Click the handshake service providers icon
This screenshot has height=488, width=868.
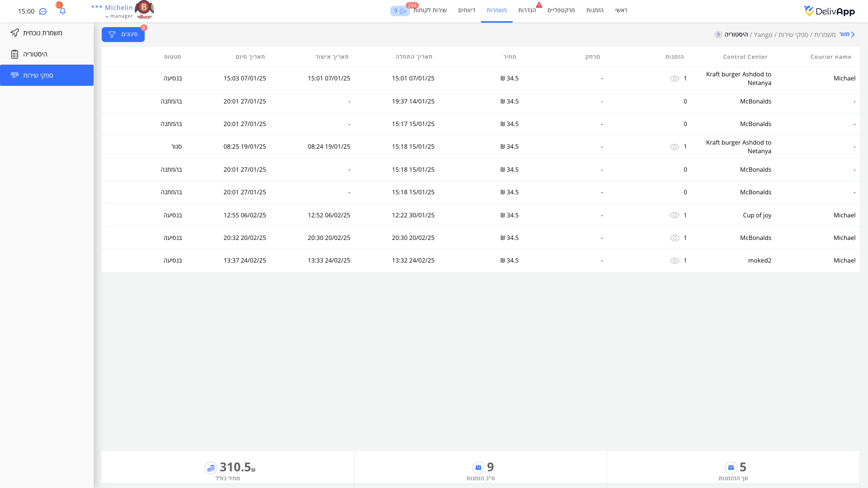coord(15,75)
